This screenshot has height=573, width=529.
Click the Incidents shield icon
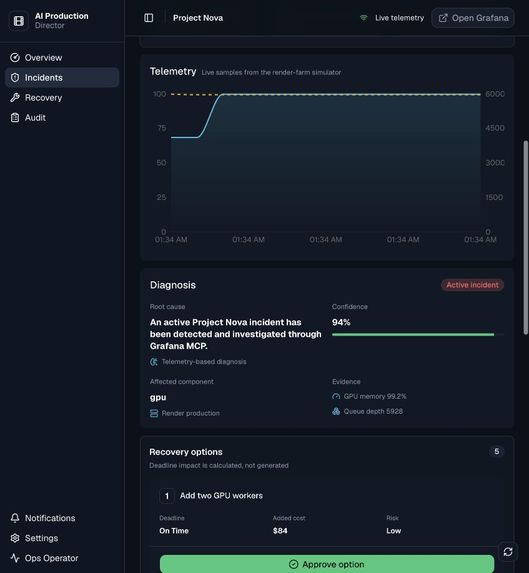tap(15, 77)
